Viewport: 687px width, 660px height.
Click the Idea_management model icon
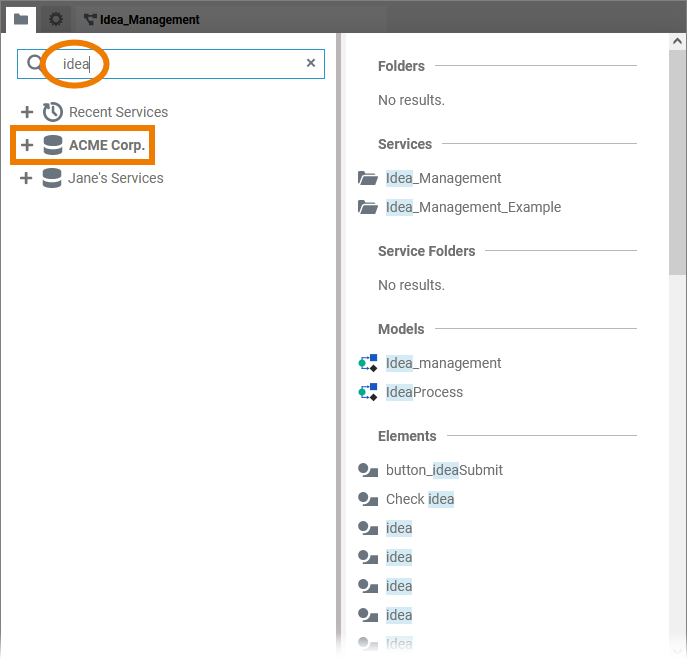coord(367,363)
